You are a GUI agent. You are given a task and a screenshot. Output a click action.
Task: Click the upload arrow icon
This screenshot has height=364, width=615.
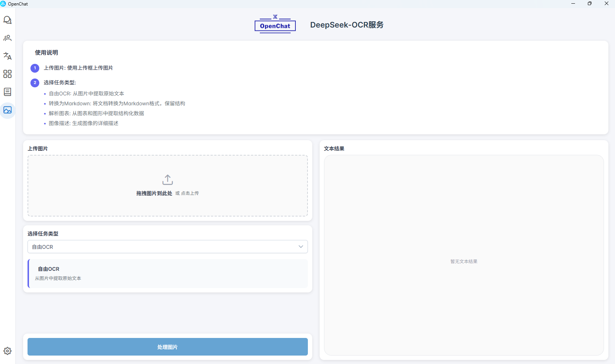168,180
